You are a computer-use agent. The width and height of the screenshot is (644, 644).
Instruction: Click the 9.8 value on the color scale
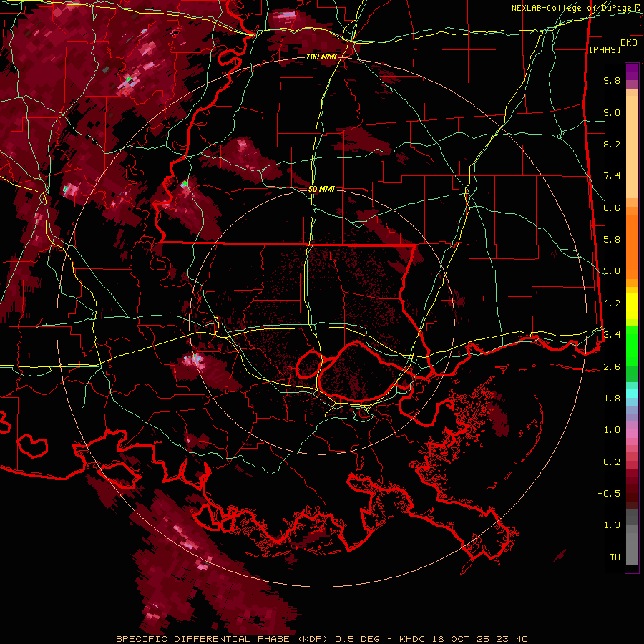point(612,80)
